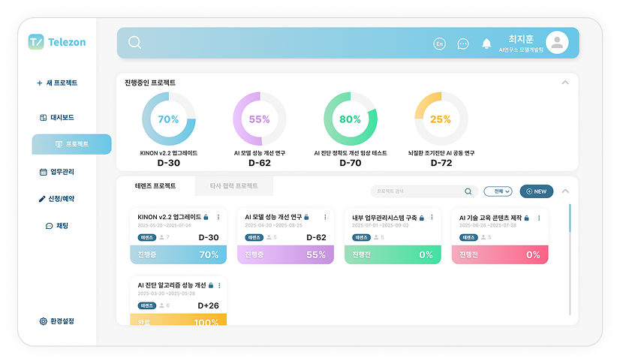Collapse the 진행중인 프로젝트 panel
This screenshot has width=620, height=364.
pos(565,83)
